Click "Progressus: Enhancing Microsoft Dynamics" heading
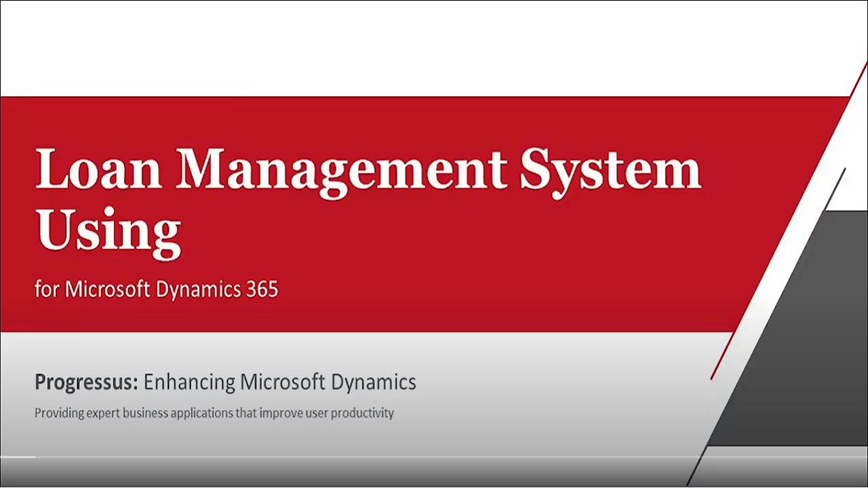 click(x=226, y=382)
